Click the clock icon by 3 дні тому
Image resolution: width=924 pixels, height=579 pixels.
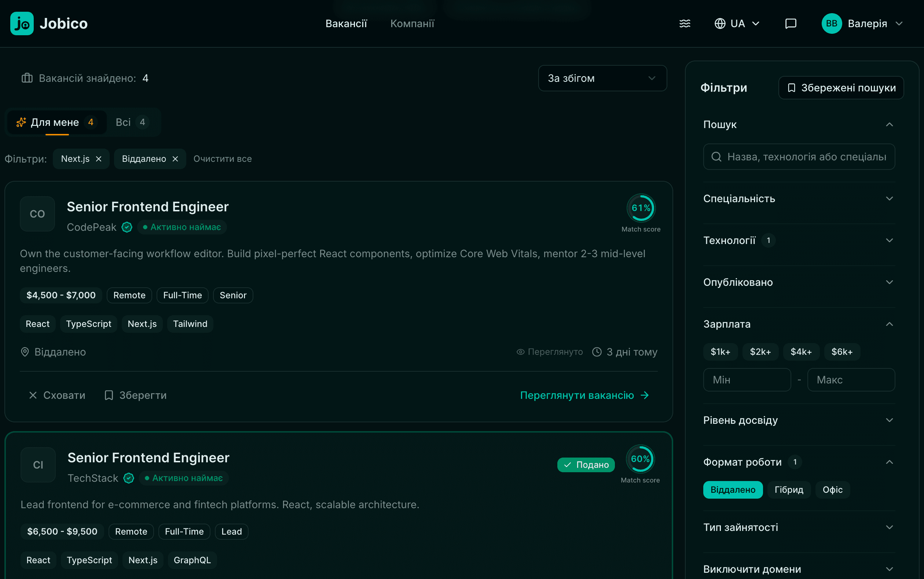tap(597, 352)
